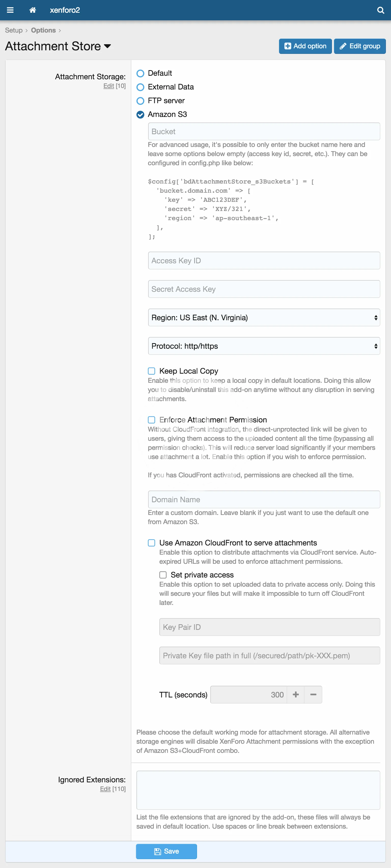Viewport: 391px width, 868px height.
Task: Open the hamburger navigation menu
Action: point(10,10)
